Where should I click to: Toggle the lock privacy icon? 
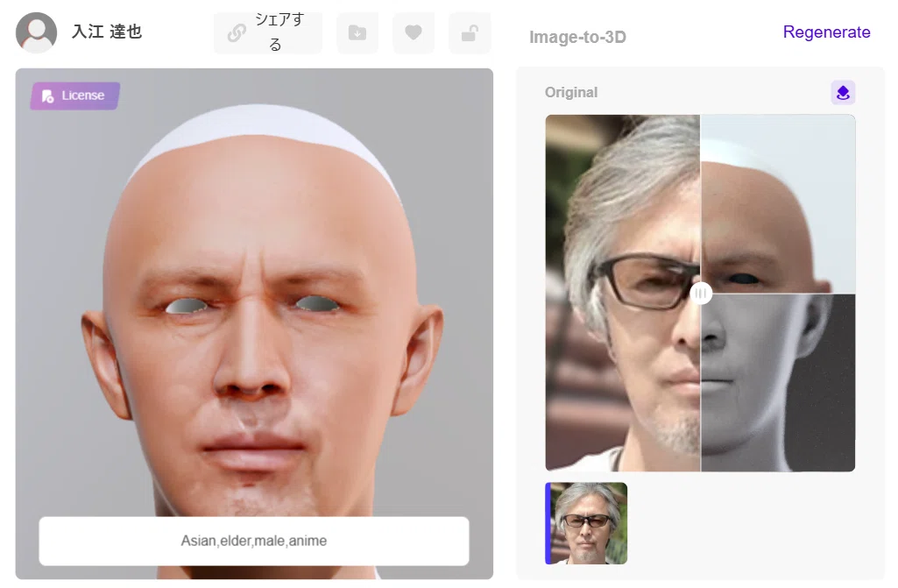tap(470, 32)
